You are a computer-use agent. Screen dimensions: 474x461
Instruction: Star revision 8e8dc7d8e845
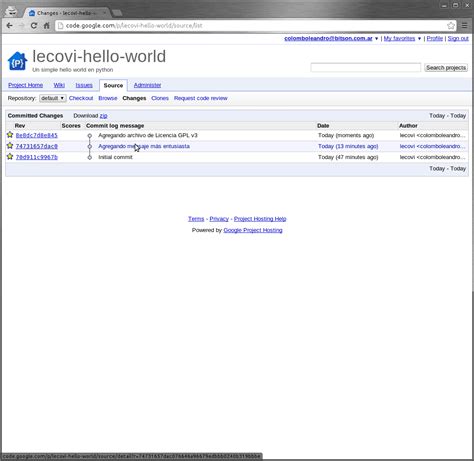tap(10, 135)
